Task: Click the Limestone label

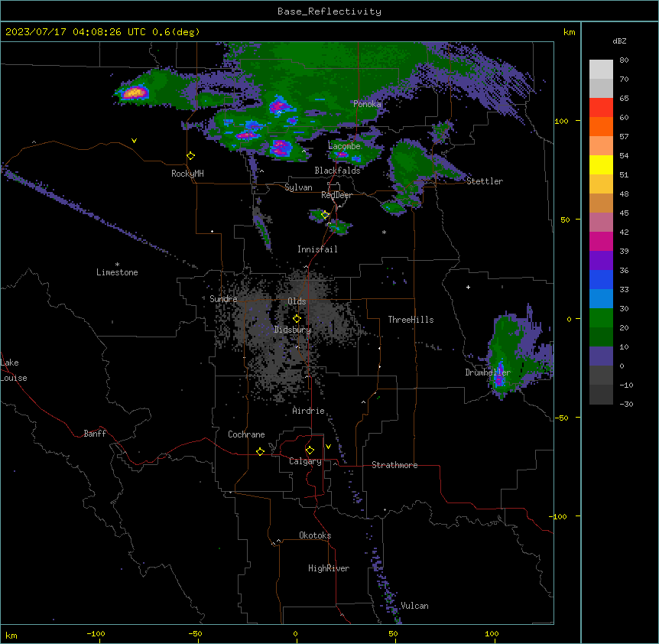Action: [x=117, y=272]
